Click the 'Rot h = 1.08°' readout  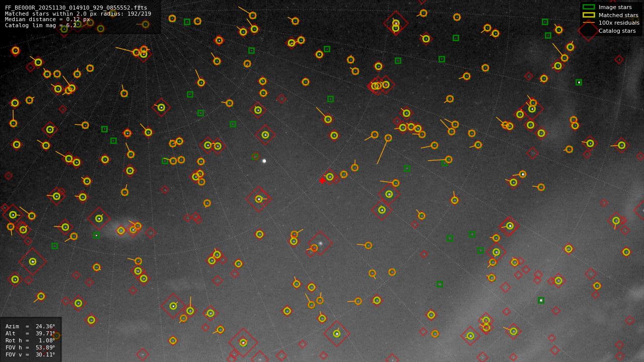point(30,340)
